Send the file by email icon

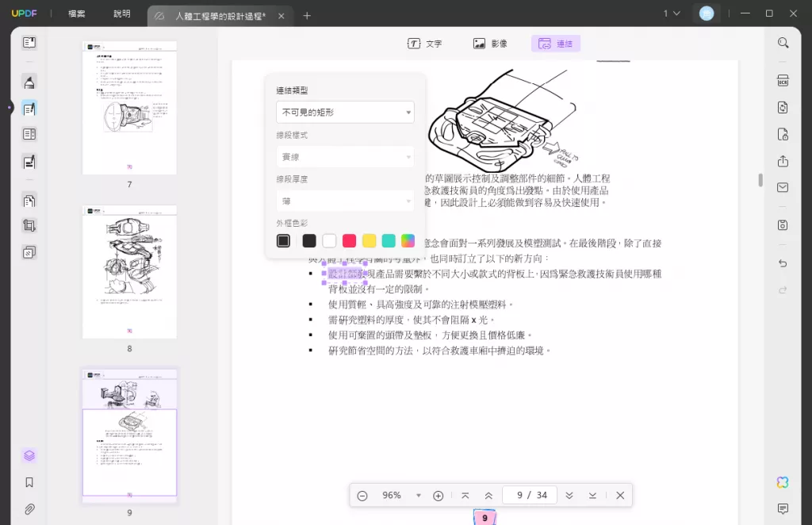[x=783, y=187]
